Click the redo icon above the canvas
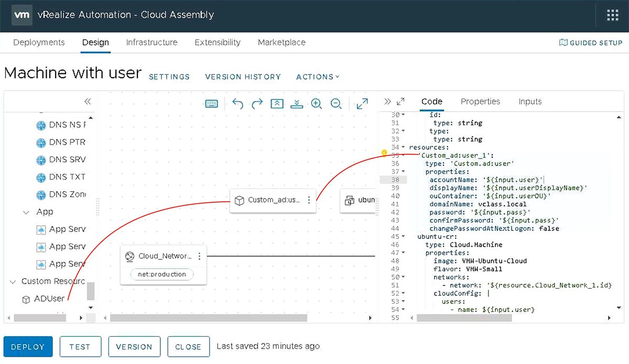This screenshot has width=629, height=364. pyautogui.click(x=257, y=104)
